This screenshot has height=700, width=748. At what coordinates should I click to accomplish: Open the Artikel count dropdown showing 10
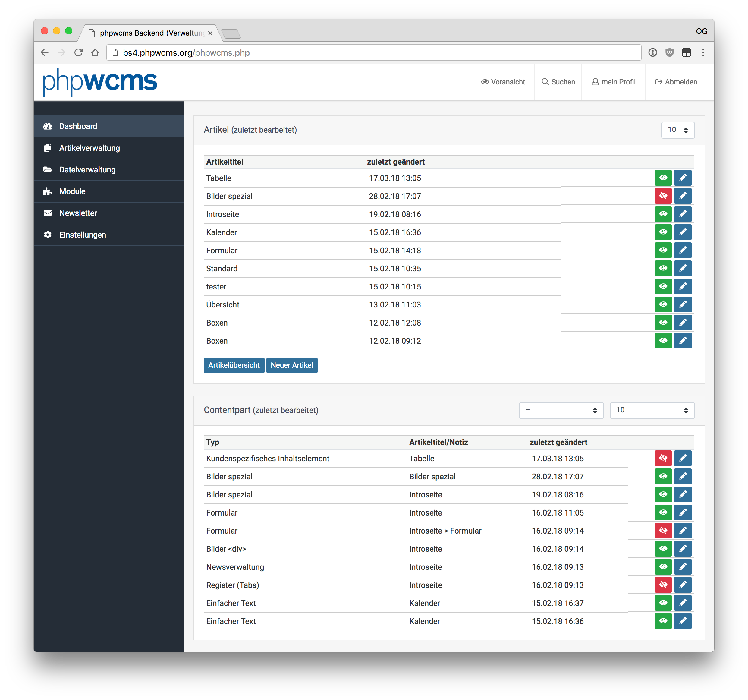click(x=678, y=130)
